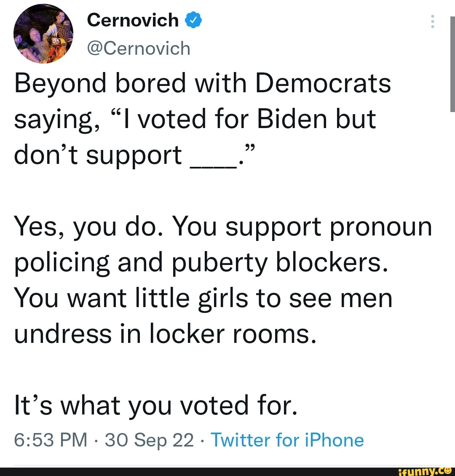Click the vertical scrollbar thumb

click(452, 64)
